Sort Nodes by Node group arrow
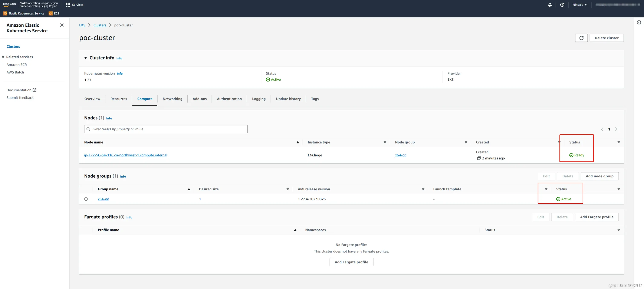Viewport: 644px width, 289px height. point(466,142)
